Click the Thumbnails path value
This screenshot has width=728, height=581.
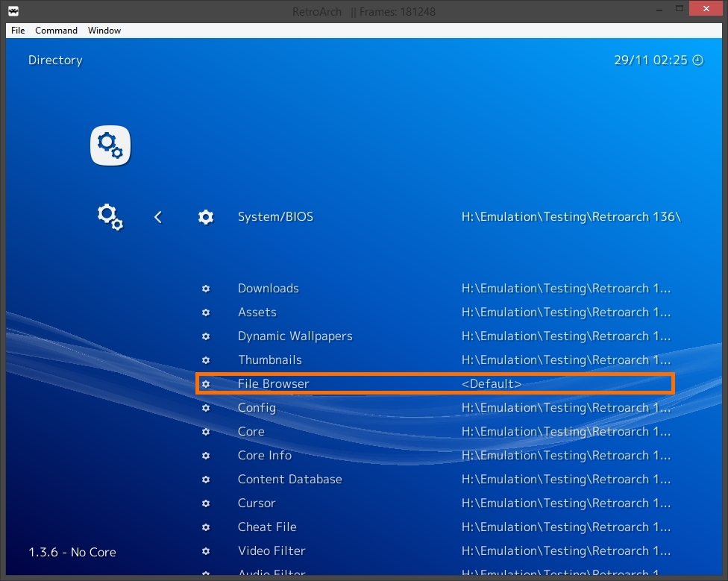tap(566, 360)
